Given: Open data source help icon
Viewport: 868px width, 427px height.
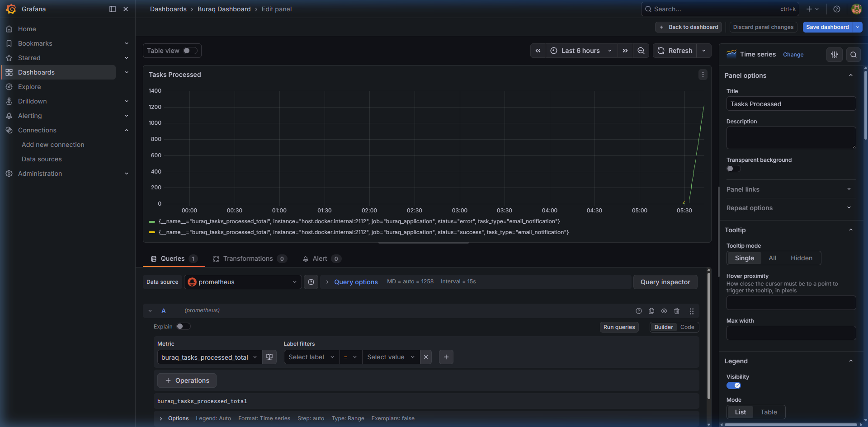Looking at the screenshot, I should click(311, 282).
